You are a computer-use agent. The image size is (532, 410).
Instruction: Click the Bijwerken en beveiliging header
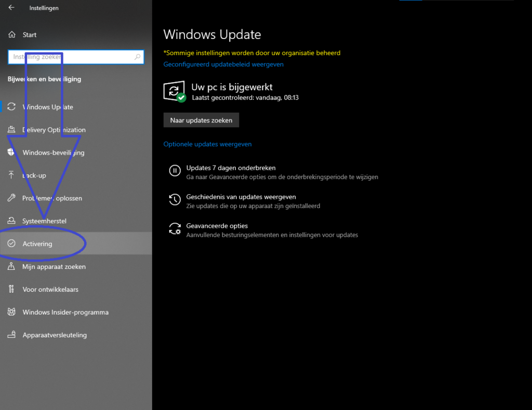(x=45, y=79)
